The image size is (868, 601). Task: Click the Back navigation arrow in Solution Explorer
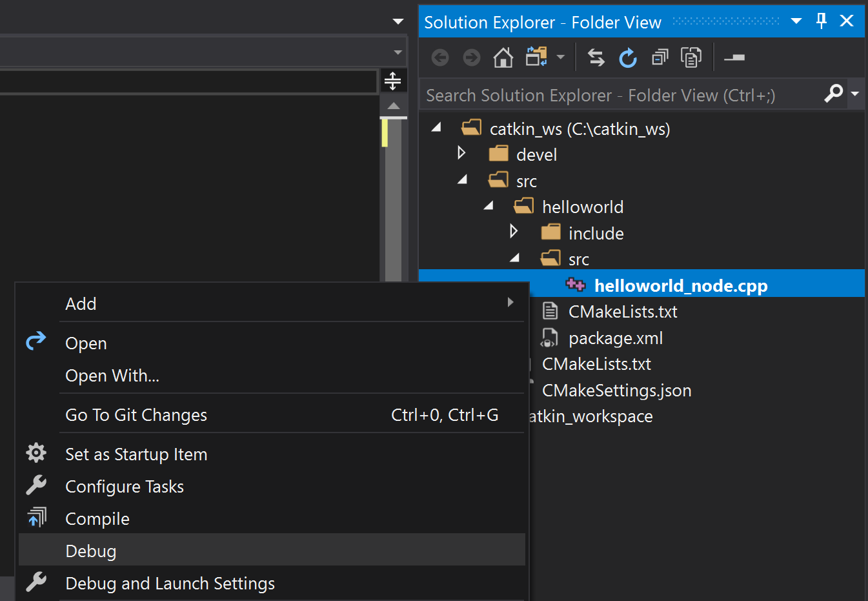click(x=440, y=58)
